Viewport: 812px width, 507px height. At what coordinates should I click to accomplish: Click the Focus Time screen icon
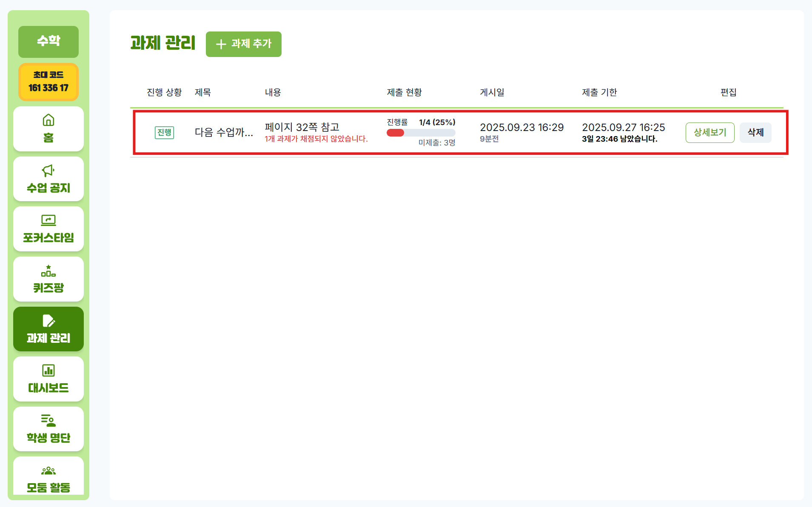pos(48,220)
